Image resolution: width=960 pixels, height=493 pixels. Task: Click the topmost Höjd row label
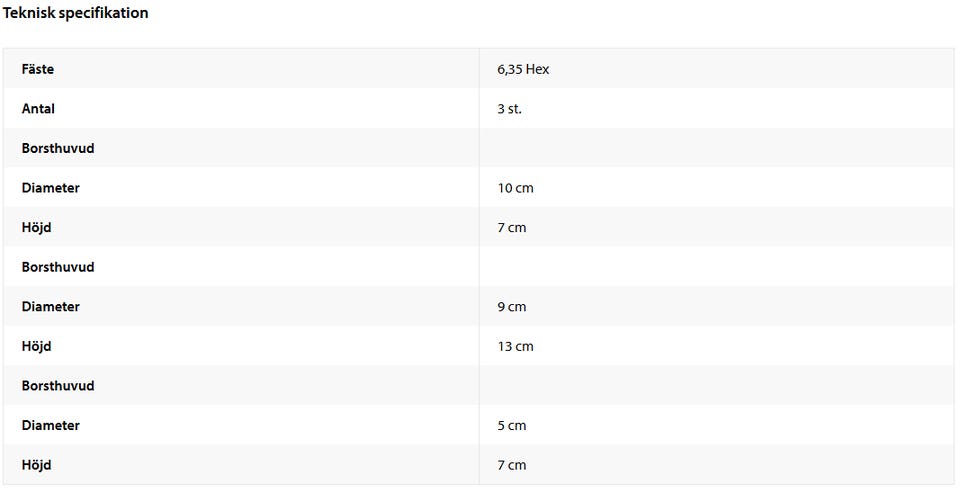(36, 228)
